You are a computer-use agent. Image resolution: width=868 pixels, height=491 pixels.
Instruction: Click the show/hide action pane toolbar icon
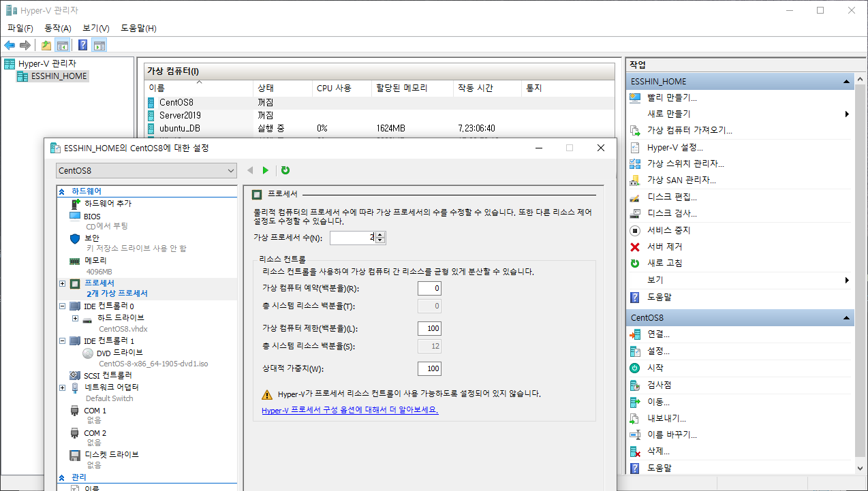pos(99,46)
